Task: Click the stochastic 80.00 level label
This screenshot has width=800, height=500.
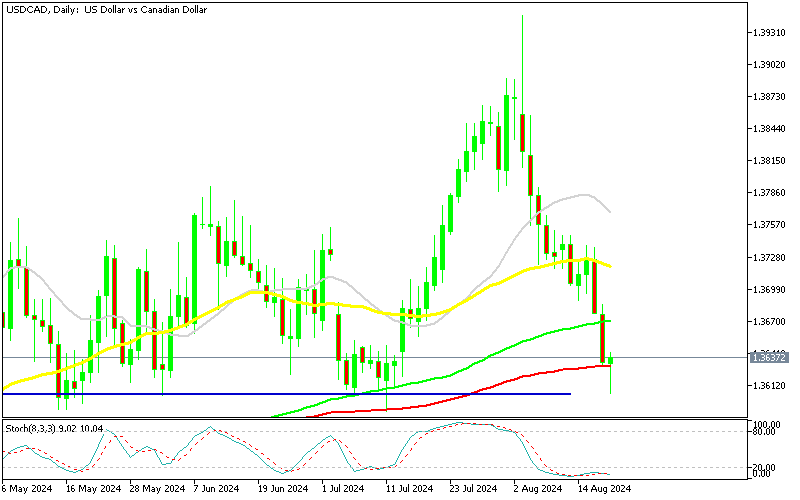Action: 766,432
